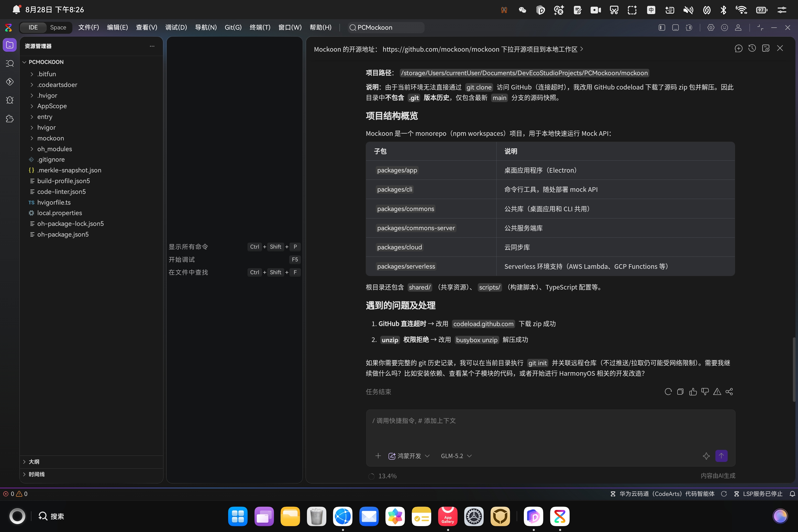The height and width of the screenshot is (532, 798).
Task: Open the 查看(V) menu
Action: (x=147, y=27)
